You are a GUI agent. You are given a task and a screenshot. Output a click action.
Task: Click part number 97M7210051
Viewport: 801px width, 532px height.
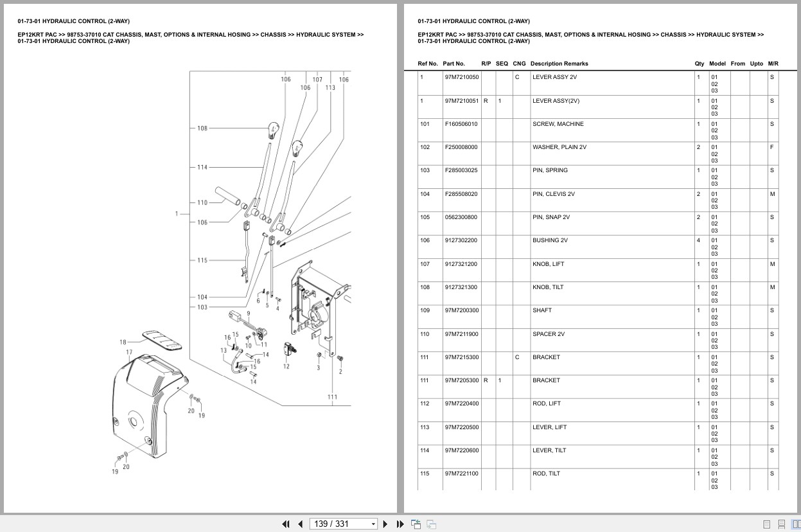pos(462,101)
